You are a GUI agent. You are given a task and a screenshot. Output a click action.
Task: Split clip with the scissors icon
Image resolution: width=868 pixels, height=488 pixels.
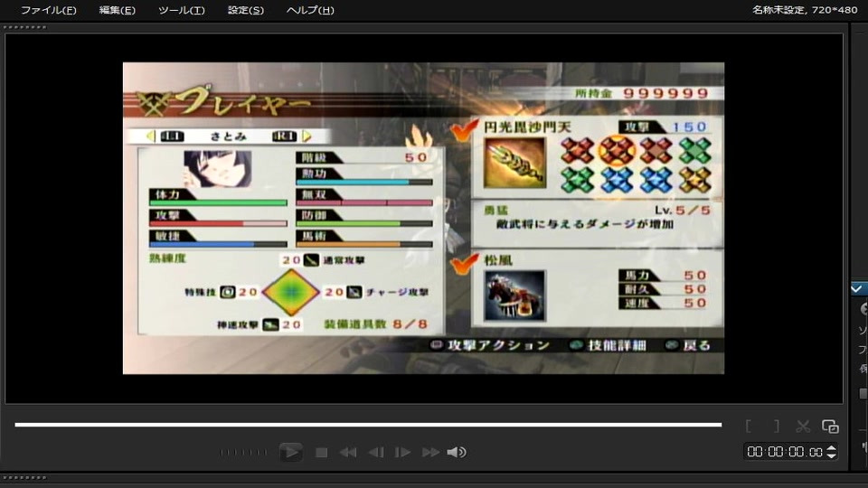[803, 426]
